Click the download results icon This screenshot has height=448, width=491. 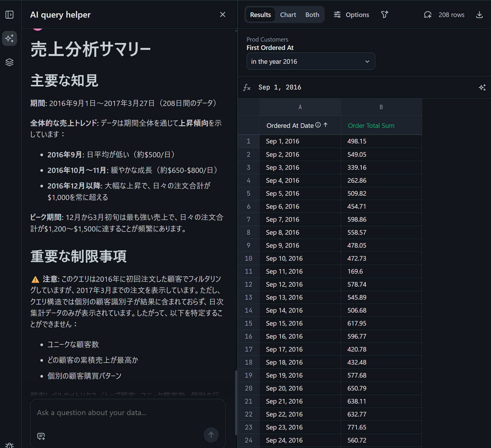point(479,15)
